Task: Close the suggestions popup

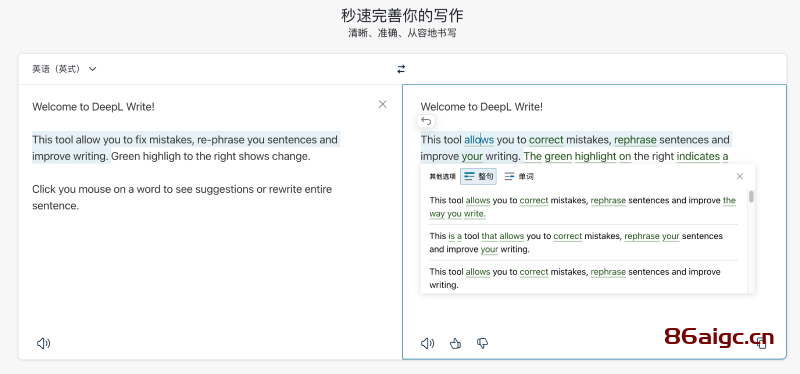Action: 740,177
